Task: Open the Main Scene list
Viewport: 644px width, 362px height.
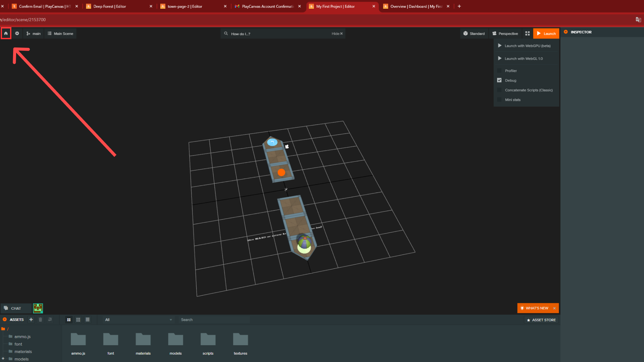Action: coord(60,34)
